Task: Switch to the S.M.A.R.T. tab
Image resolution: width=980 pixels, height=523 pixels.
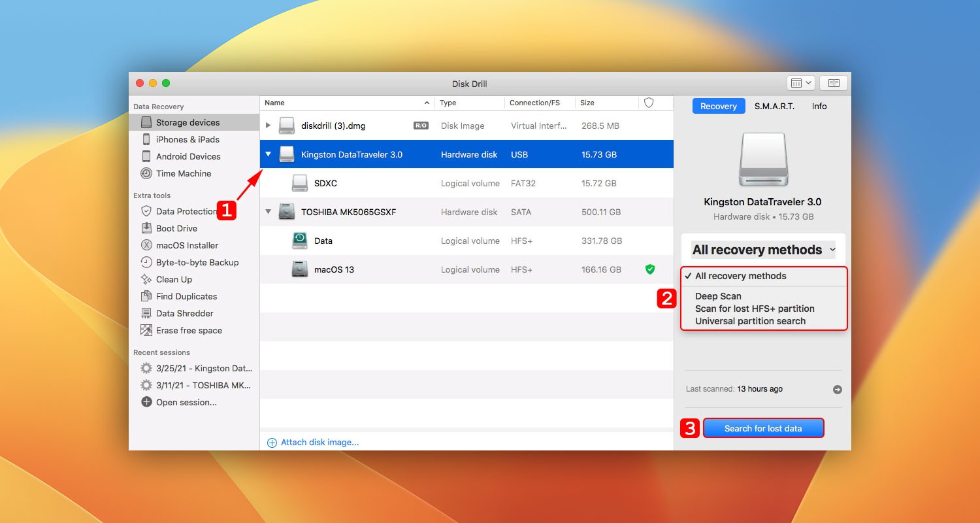Action: tap(774, 106)
